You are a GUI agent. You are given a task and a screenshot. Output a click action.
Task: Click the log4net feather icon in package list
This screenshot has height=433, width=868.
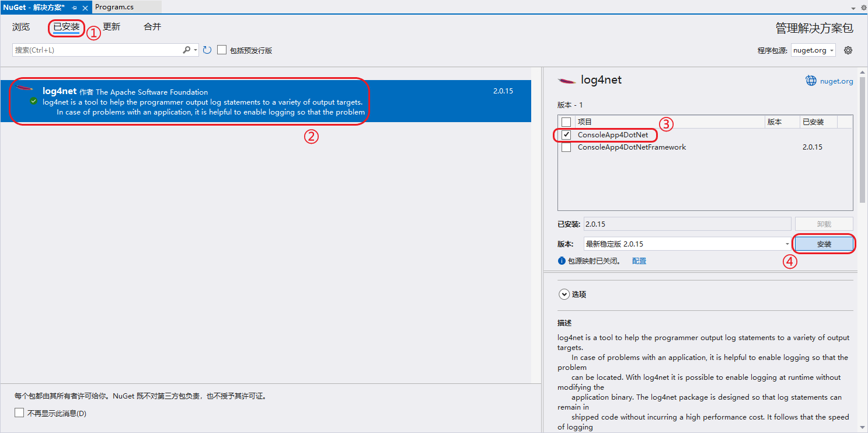pyautogui.click(x=25, y=88)
